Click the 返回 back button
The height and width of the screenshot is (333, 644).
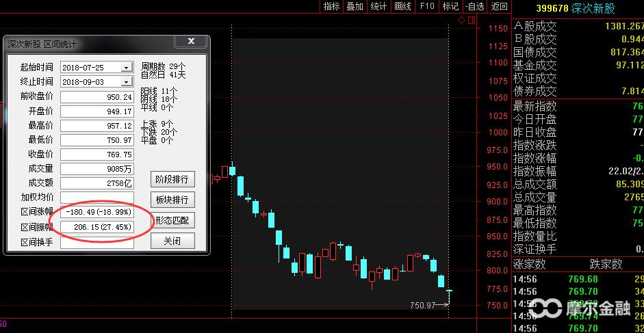tap(499, 7)
